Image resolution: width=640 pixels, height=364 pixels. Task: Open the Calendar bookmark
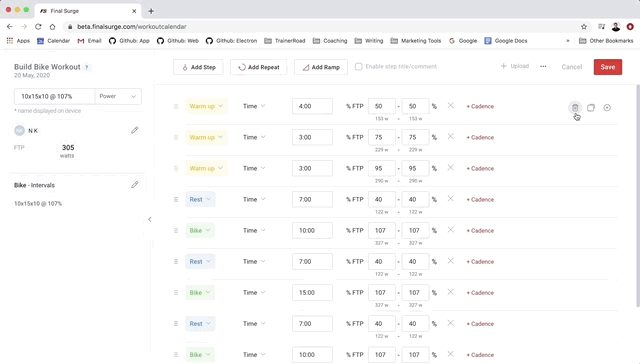click(x=53, y=41)
